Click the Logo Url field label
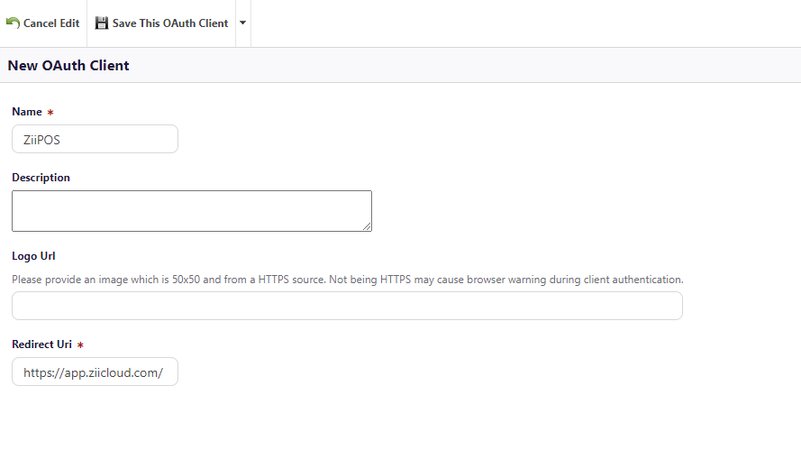Viewport: 801px width, 450px height. coord(33,256)
